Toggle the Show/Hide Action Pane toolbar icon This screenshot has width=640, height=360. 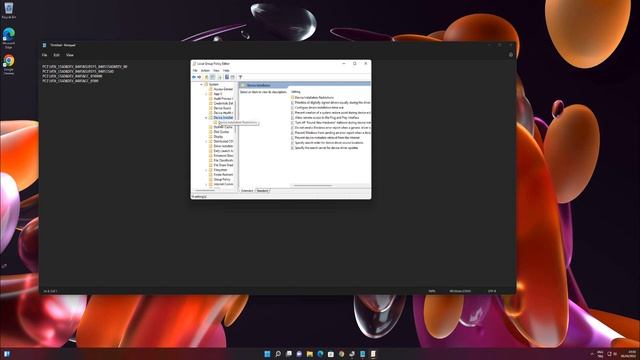233,77
